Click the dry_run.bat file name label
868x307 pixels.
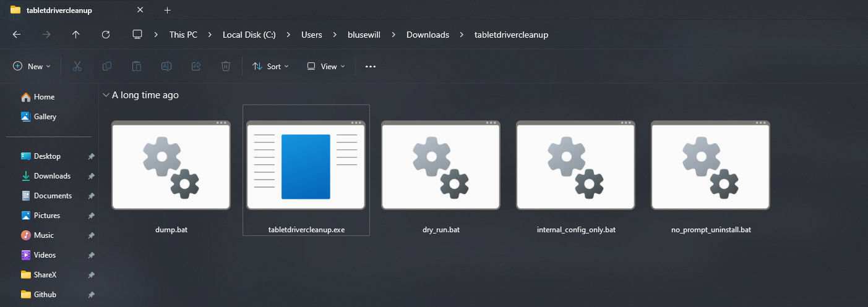tap(440, 230)
